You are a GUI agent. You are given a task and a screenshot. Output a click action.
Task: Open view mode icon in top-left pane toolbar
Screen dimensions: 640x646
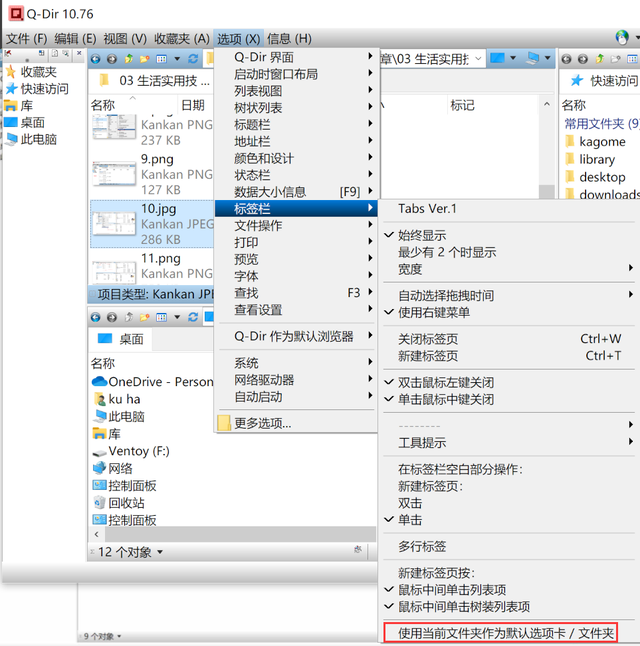(161, 59)
